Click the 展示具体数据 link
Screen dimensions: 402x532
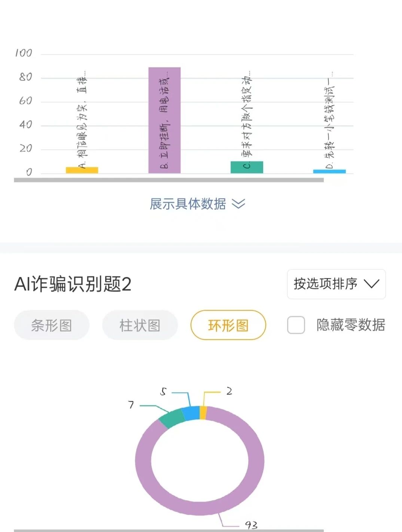tap(188, 204)
